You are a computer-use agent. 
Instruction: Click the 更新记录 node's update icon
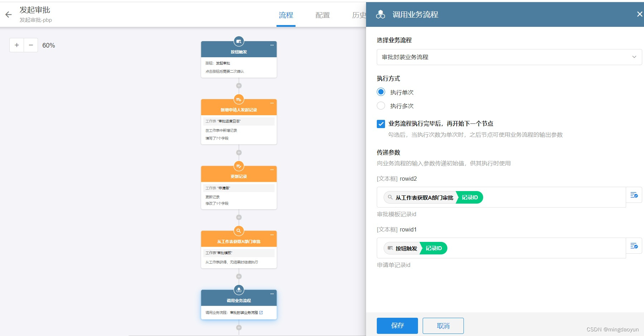click(x=239, y=166)
